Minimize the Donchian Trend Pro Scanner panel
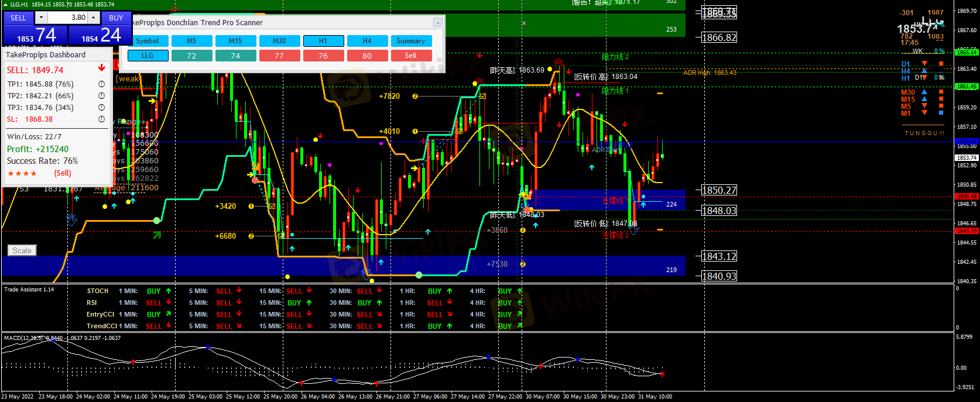This screenshot has height=402, width=980. (437, 23)
